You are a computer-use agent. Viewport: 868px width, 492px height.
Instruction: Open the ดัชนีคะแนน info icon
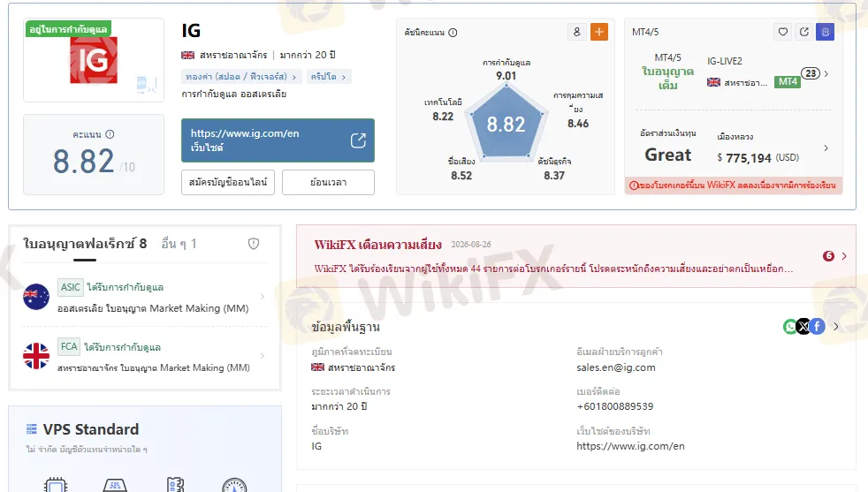coord(453,33)
